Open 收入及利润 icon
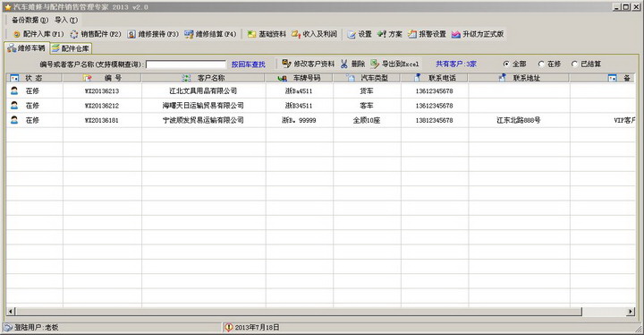644x335 pixels. [x=296, y=34]
